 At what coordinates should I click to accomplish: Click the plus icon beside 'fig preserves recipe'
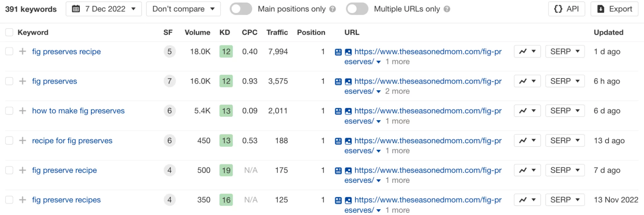[22, 51]
